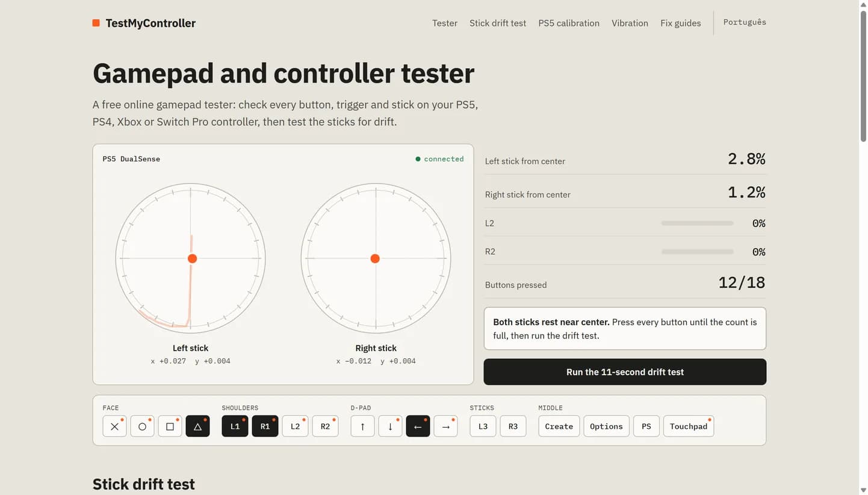This screenshot has height=495, width=868.
Task: Click the green connected status indicator
Action: 439,159
